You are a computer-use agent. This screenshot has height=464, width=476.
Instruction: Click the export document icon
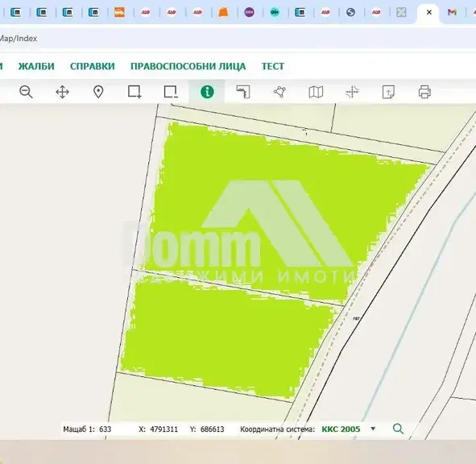[x=388, y=92]
